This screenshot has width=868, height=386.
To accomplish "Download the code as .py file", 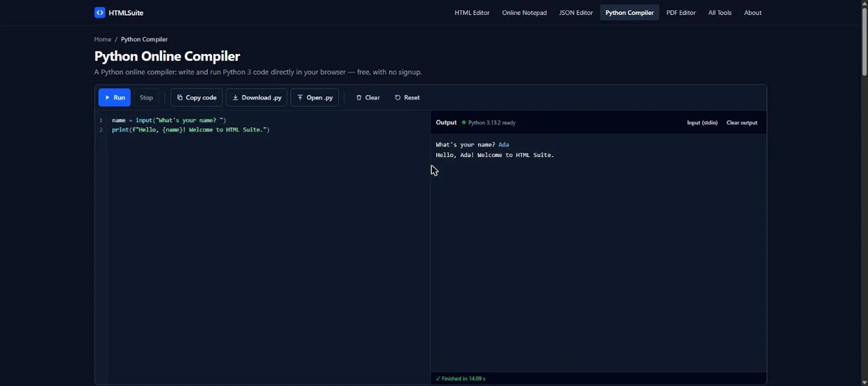I will pos(257,98).
